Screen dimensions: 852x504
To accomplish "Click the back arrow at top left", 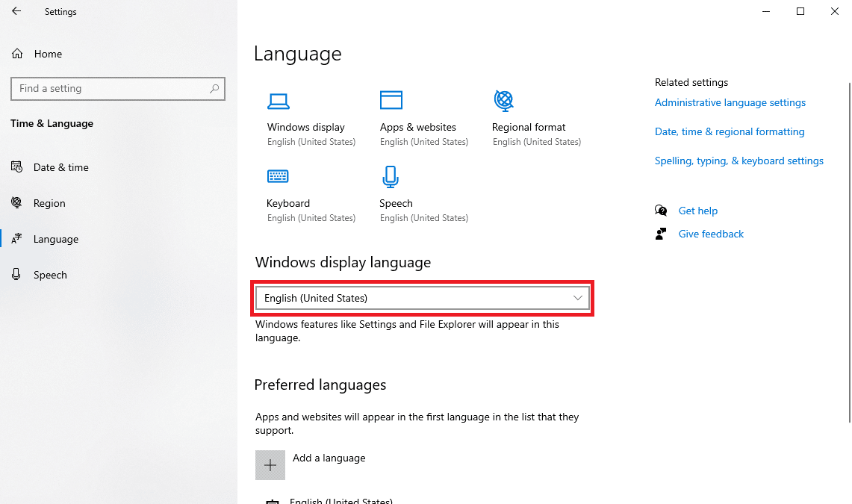I will tap(16, 11).
